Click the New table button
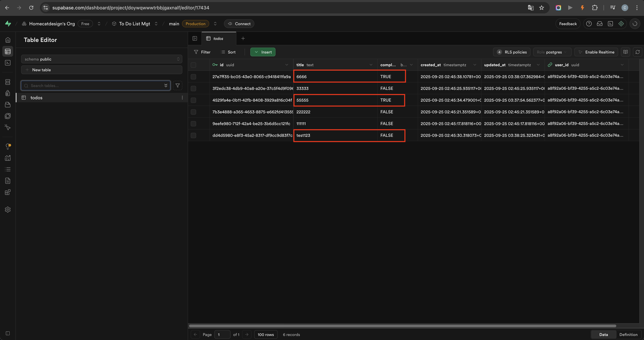The height and width of the screenshot is (340, 644). click(x=102, y=70)
